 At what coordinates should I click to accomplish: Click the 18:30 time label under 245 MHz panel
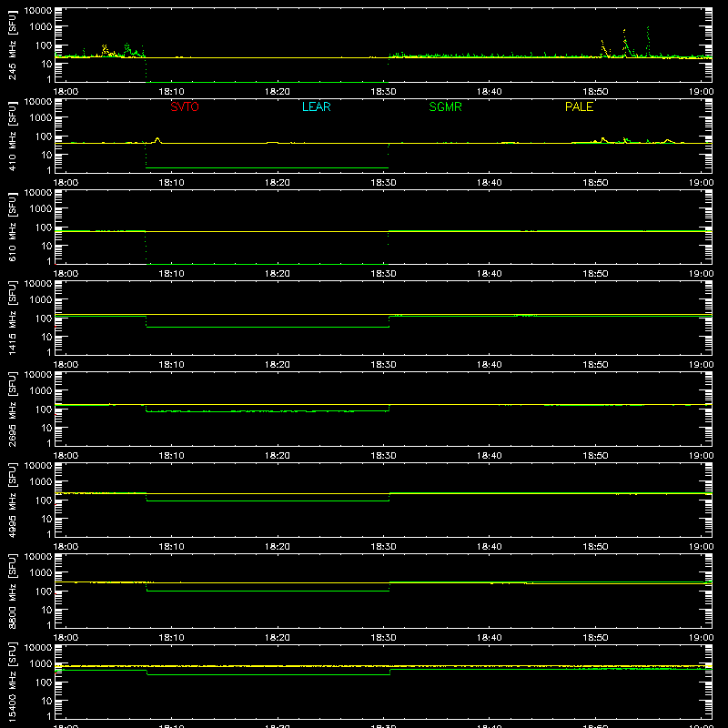coord(383,92)
